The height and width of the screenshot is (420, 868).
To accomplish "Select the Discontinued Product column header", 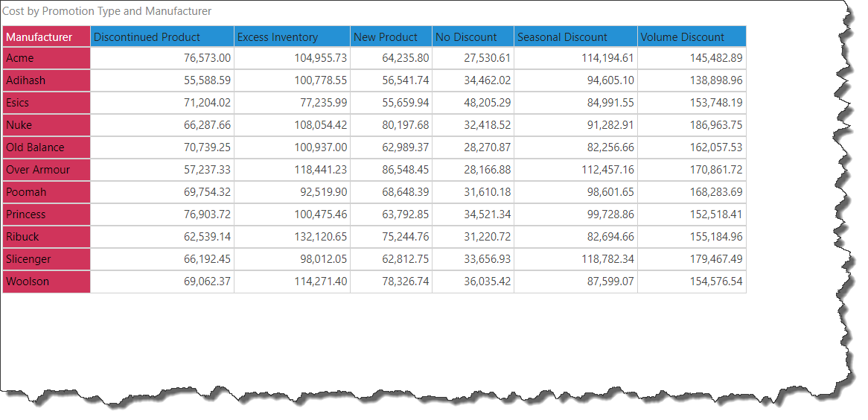I will pyautogui.click(x=162, y=36).
